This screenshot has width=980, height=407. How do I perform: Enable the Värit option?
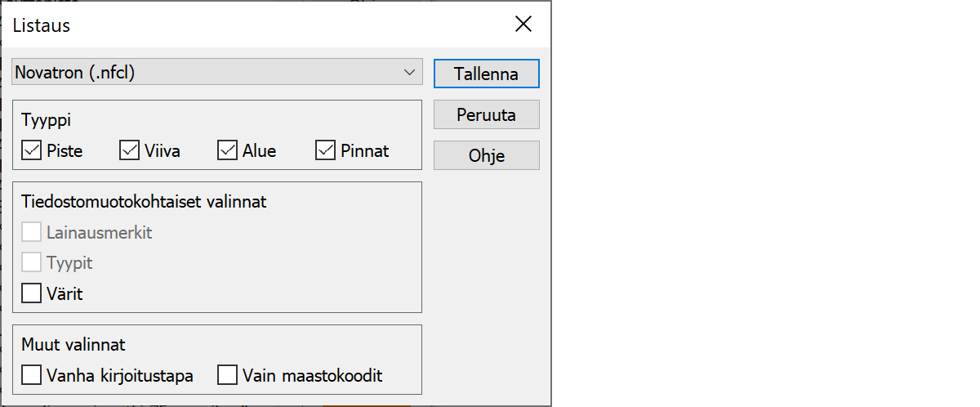(32, 293)
